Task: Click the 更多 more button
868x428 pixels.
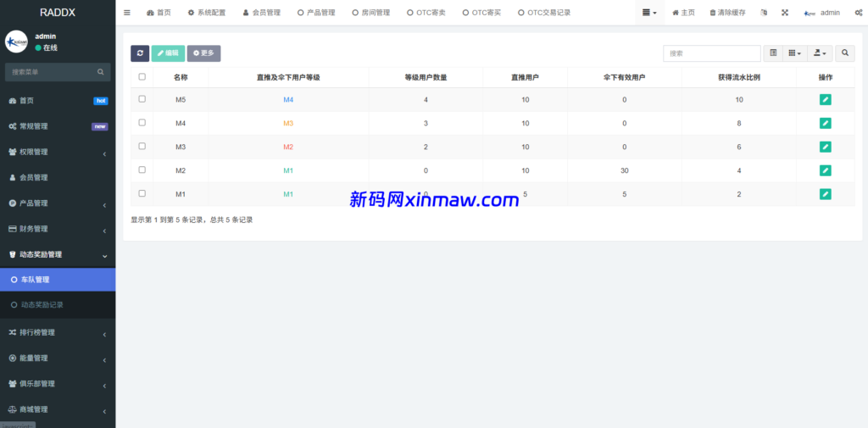Action: point(203,53)
